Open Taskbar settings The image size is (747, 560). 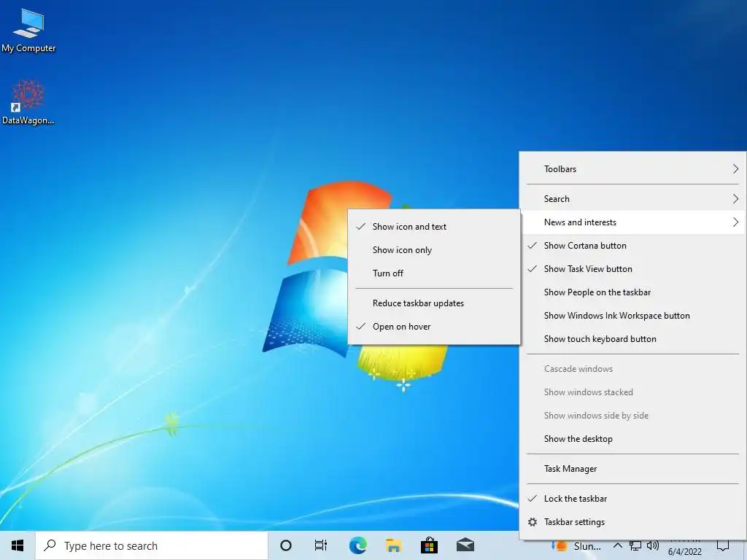coord(632,522)
